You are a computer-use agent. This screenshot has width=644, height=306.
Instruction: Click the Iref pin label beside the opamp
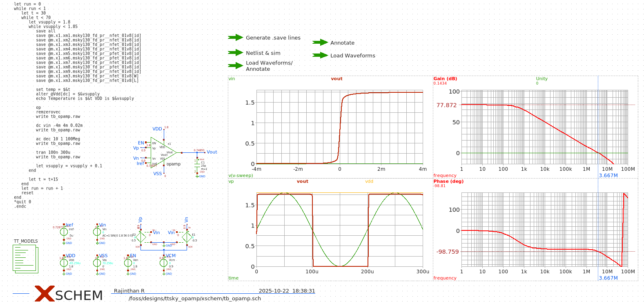(140, 163)
